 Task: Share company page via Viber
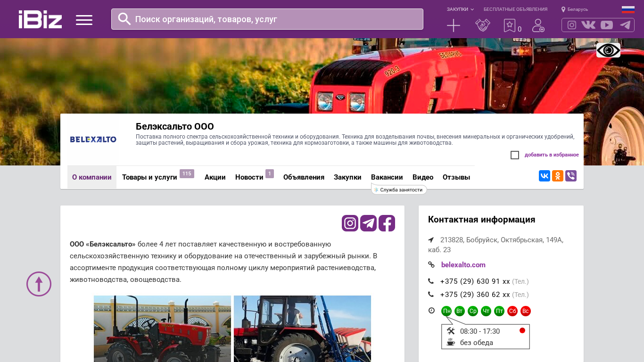point(571,176)
